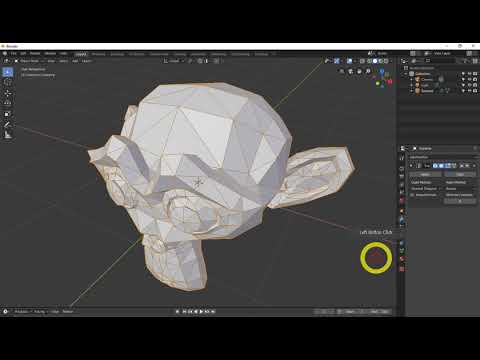Screen dimensions: 480x360
Task: Switch to the UV Editing workspace tab
Action: click(137, 54)
